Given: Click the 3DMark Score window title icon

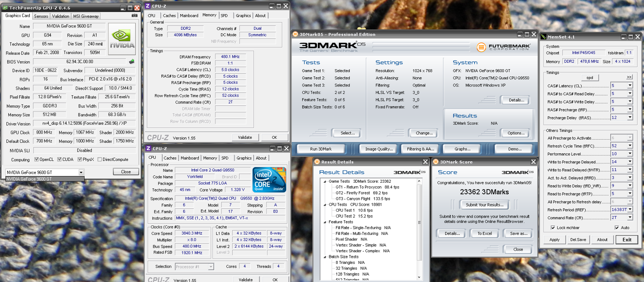Looking at the screenshot, I should (436, 162).
